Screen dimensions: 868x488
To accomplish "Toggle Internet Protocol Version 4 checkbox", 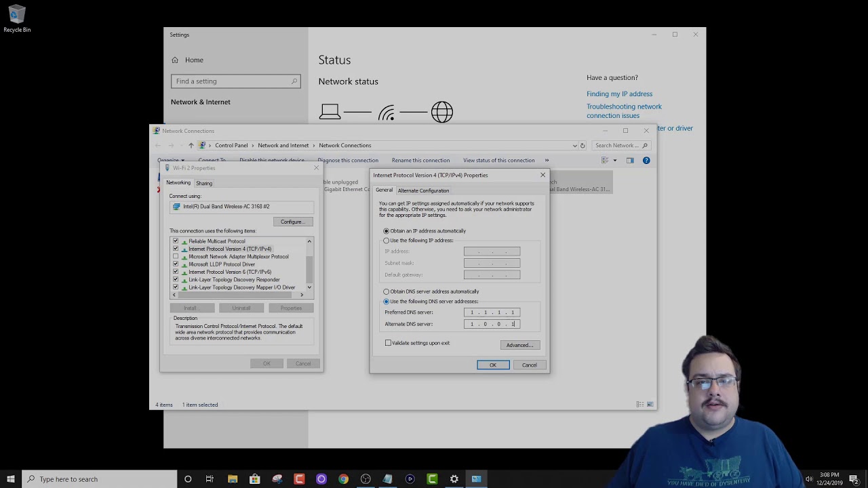I will point(176,249).
